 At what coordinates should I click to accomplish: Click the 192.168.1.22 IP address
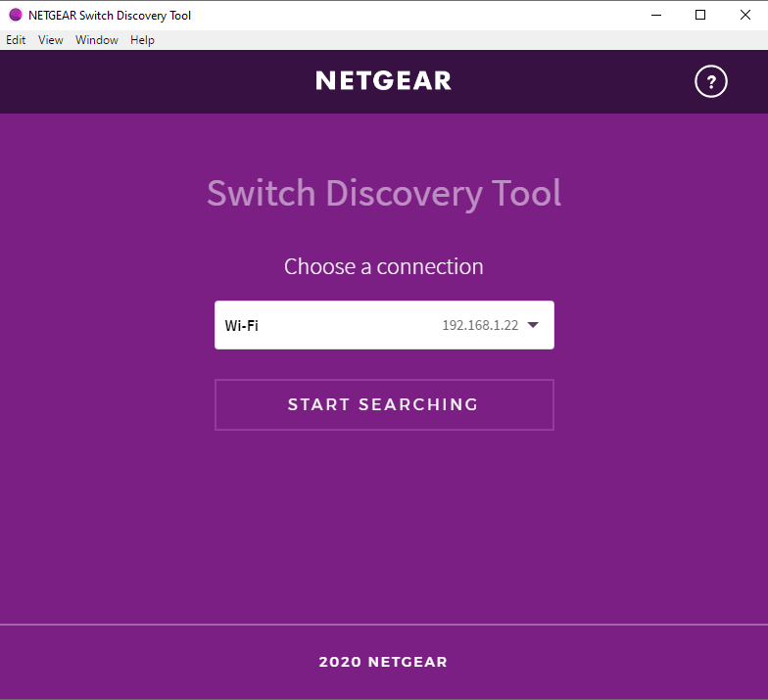tap(479, 325)
